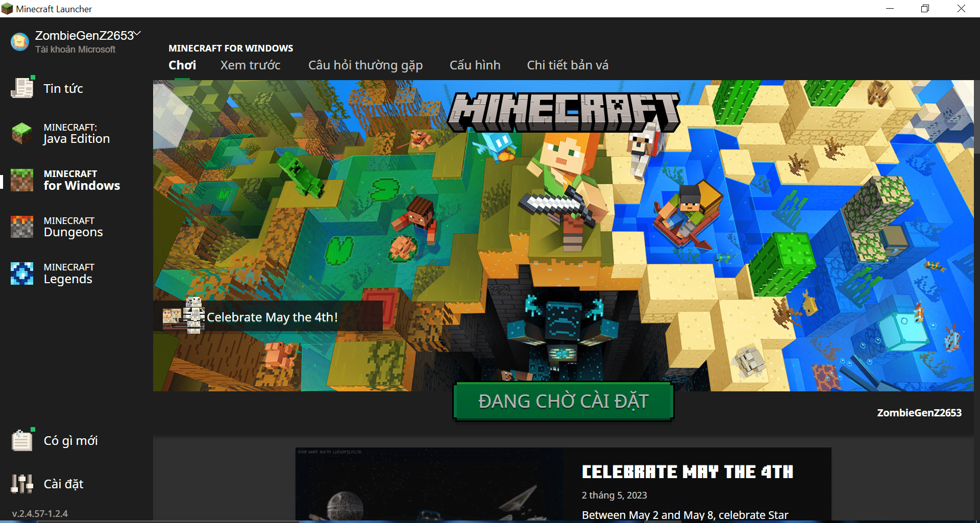Select the Java Edition grass block icon
Screen dimensions: 980x523
[x=22, y=133]
